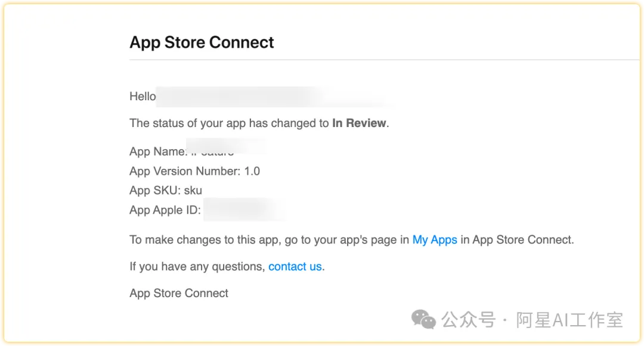Viewport: 644px width, 346px height.
Task: Click the blurred app name value
Action: tap(224, 150)
